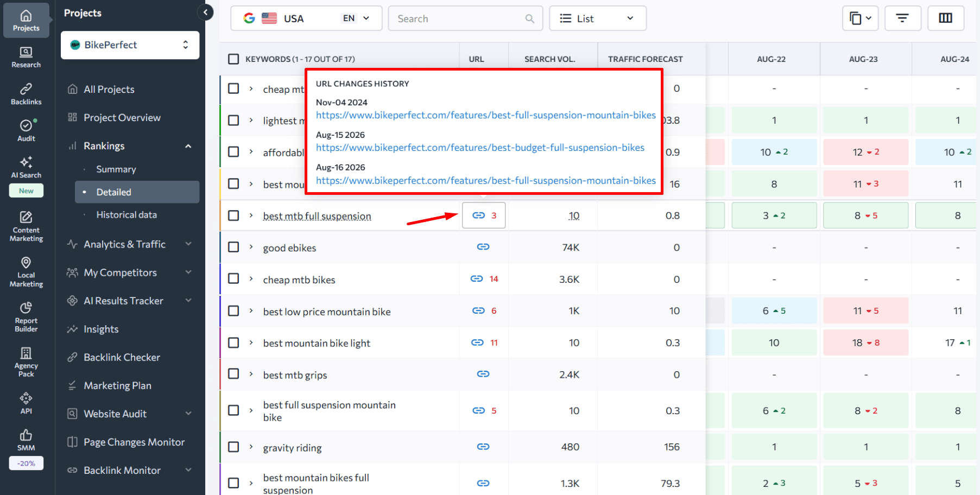Open the BikePerfect project selector
This screenshot has height=495, width=980.
point(130,45)
